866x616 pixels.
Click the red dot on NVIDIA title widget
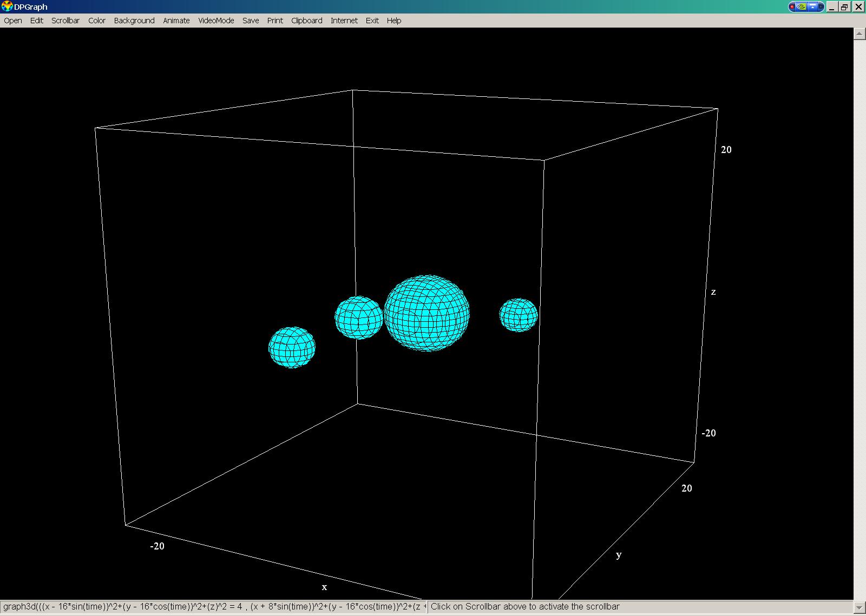tap(792, 7)
